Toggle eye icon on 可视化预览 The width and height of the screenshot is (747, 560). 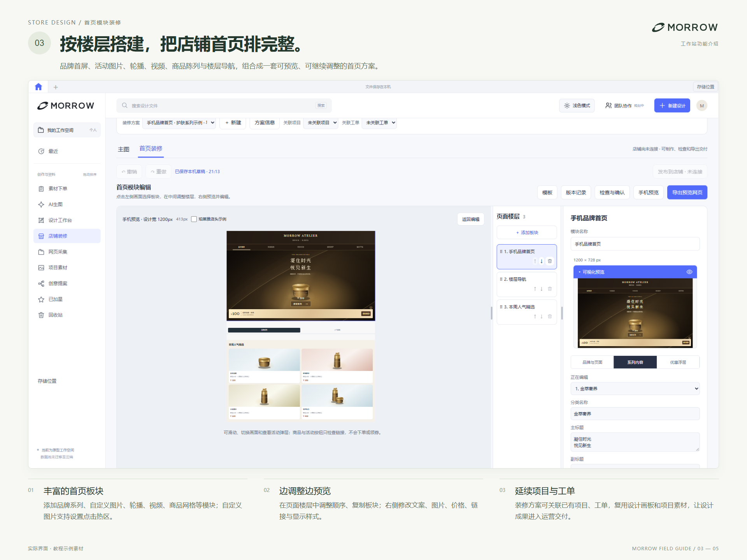click(689, 272)
